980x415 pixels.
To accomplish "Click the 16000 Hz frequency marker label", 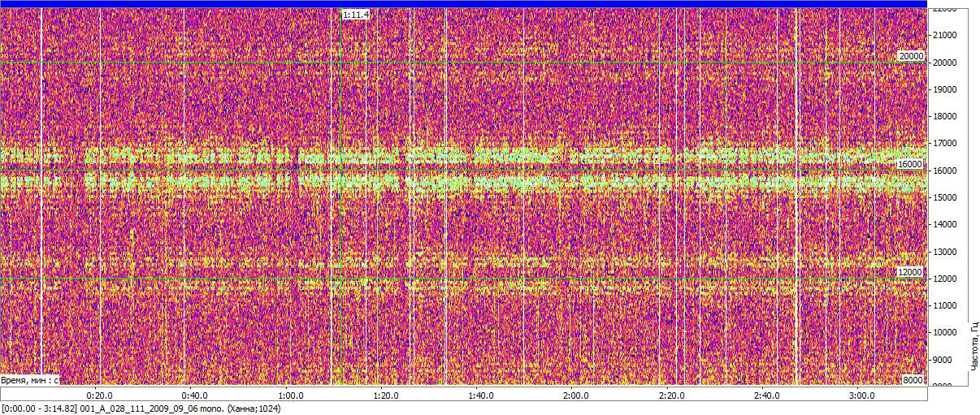I will [x=910, y=164].
